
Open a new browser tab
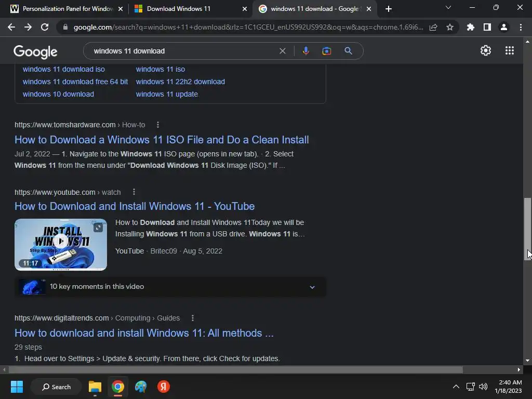[389, 9]
